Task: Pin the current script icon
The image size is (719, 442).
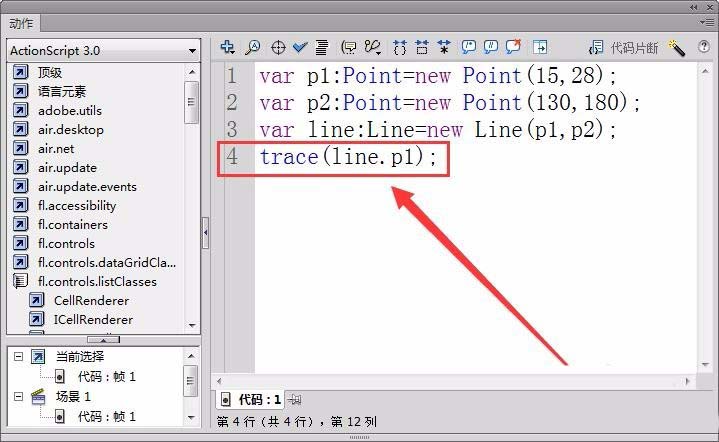Action: (294, 400)
